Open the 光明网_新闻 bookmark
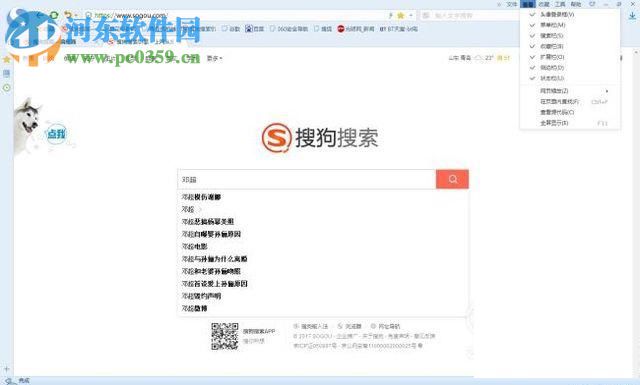The image size is (640, 385). (356, 29)
